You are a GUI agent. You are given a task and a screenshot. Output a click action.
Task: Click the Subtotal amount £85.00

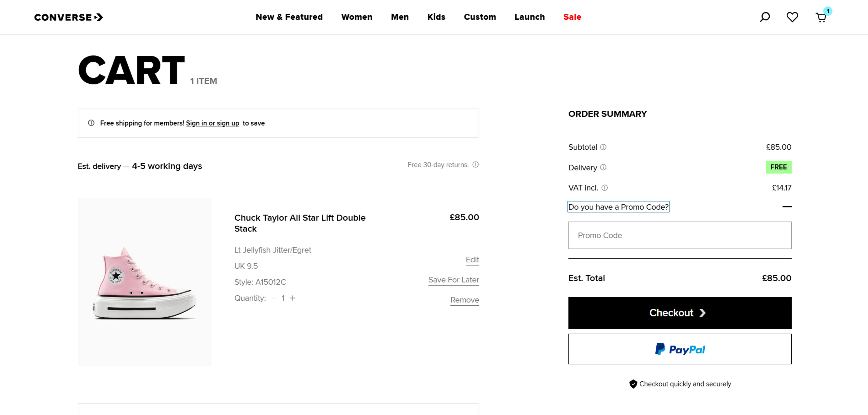(x=779, y=147)
